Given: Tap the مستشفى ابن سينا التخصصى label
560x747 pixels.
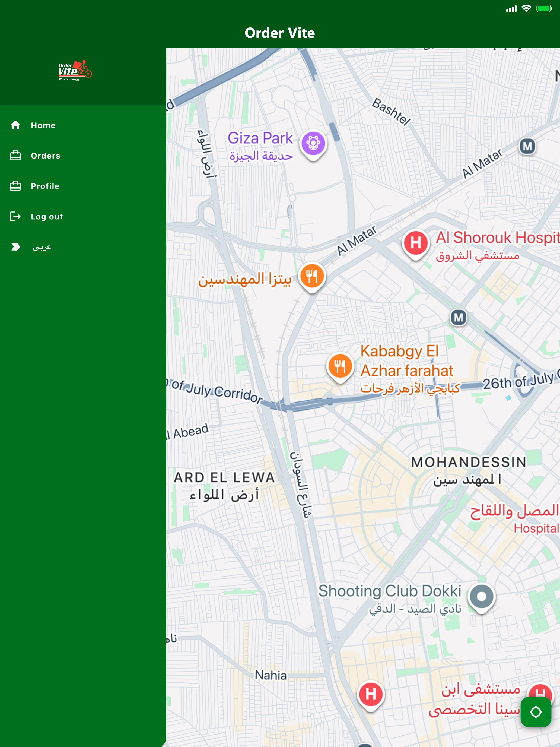Looking at the screenshot, I should (475, 700).
